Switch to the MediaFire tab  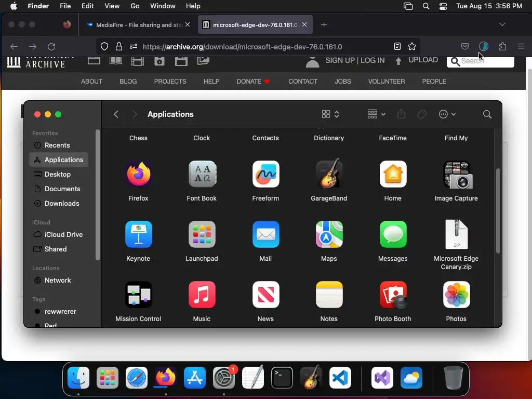(x=137, y=25)
